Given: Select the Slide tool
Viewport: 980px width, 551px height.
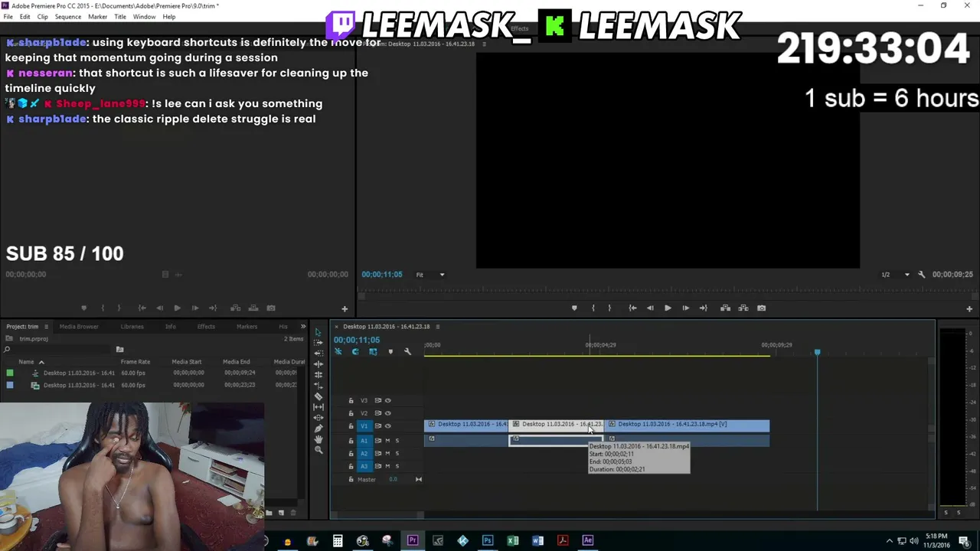Looking at the screenshot, I should click(318, 417).
